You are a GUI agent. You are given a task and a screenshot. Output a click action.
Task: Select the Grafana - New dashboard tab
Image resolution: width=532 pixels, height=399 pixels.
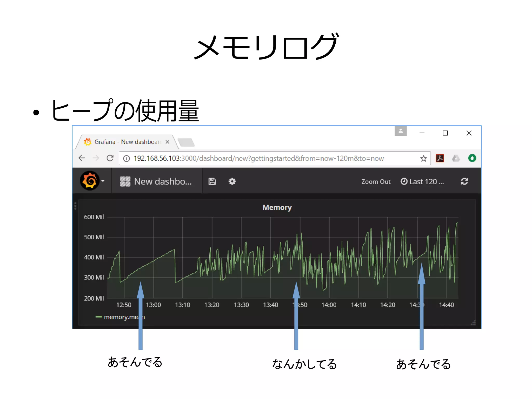[x=127, y=142]
